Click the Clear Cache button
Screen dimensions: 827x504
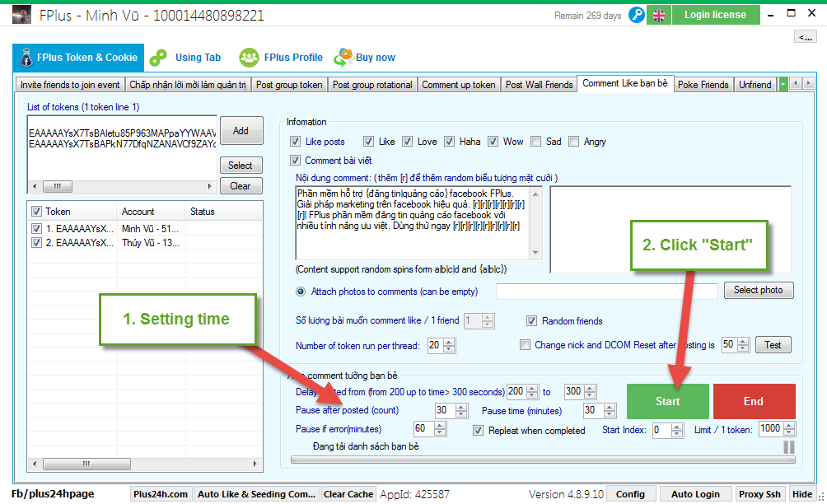click(348, 494)
